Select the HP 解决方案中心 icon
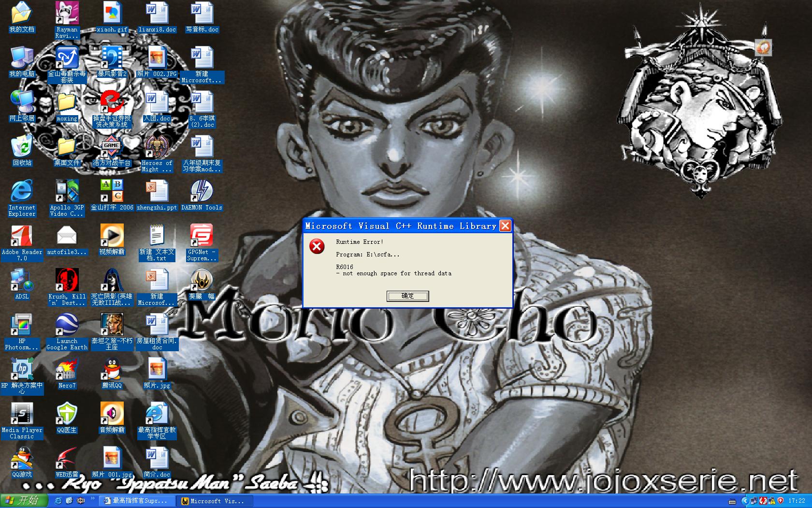 point(22,376)
